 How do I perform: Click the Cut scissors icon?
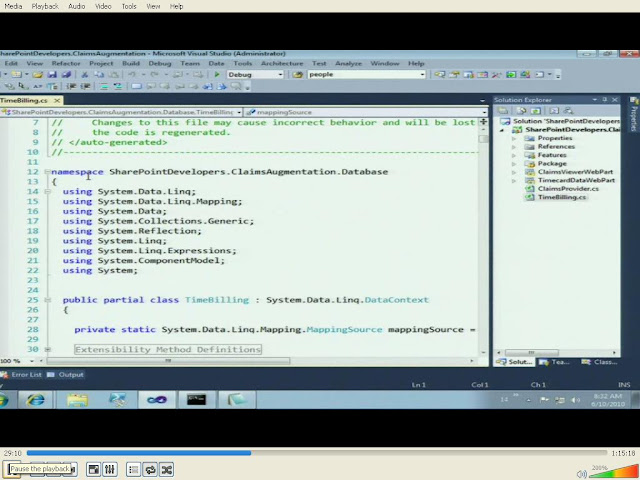coord(84,74)
